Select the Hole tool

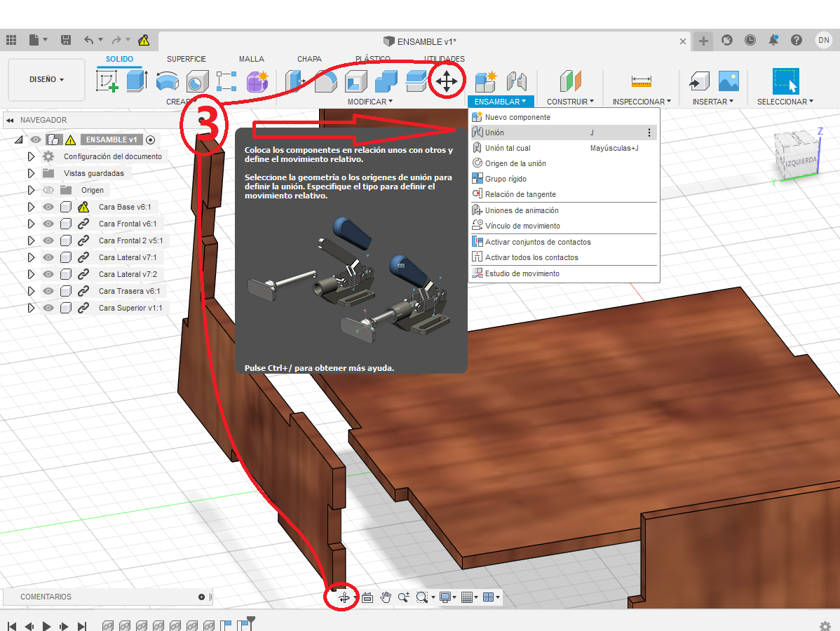pyautogui.click(x=197, y=81)
